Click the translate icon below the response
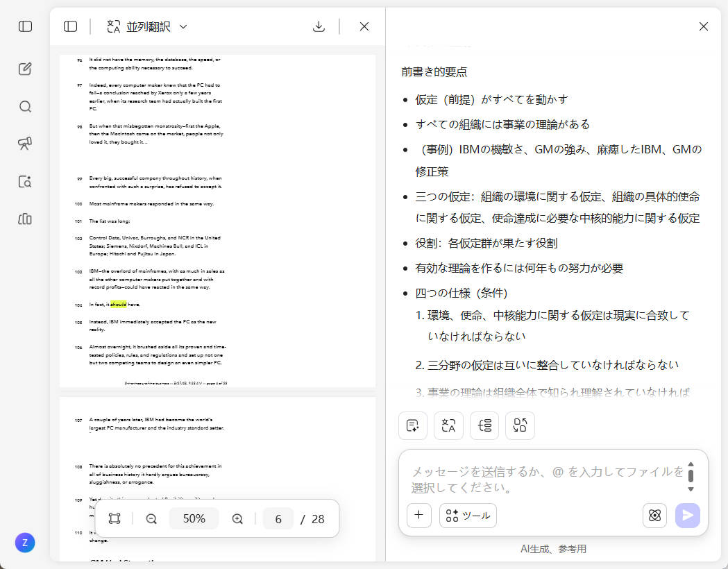The width and height of the screenshot is (728, 569). [x=448, y=425]
